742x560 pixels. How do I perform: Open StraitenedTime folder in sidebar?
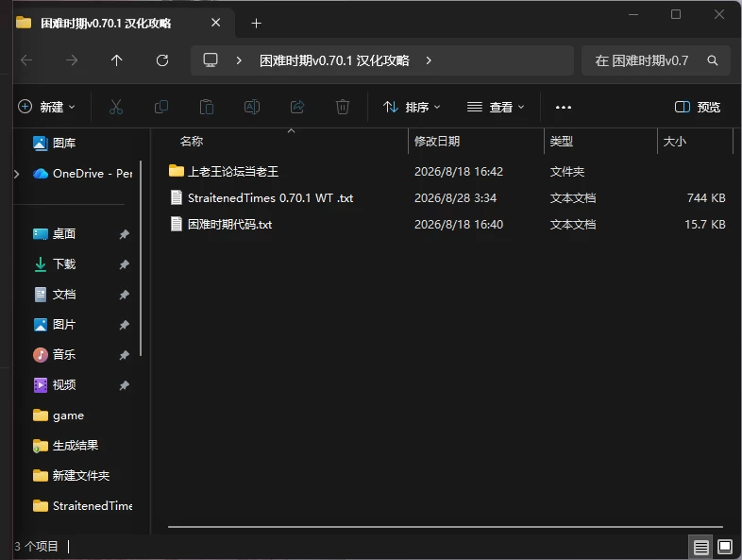tap(83, 506)
